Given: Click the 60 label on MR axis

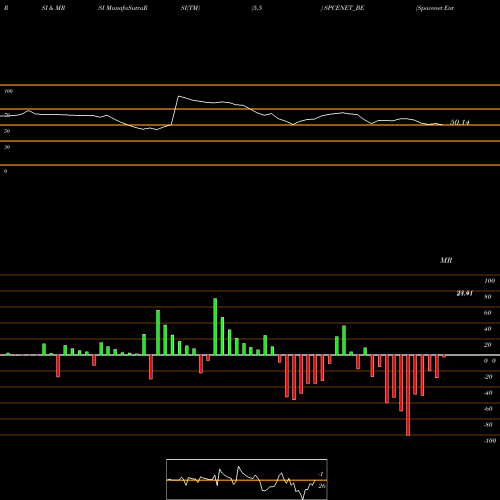Looking at the screenshot, I should tap(488, 313).
